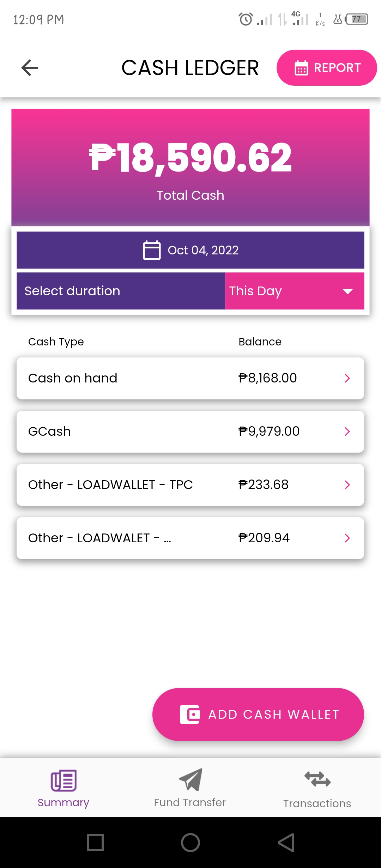Open the Summary newspaper icon
The height and width of the screenshot is (868, 381).
coord(64,780)
